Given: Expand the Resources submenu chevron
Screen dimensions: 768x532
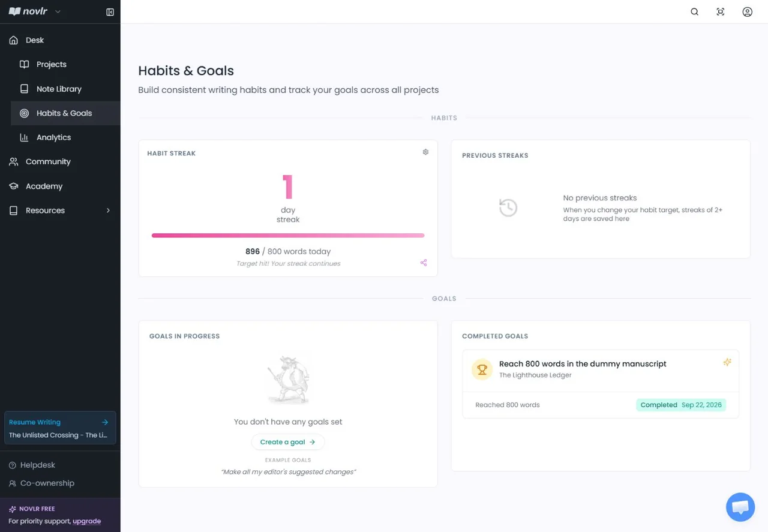Looking at the screenshot, I should point(108,211).
